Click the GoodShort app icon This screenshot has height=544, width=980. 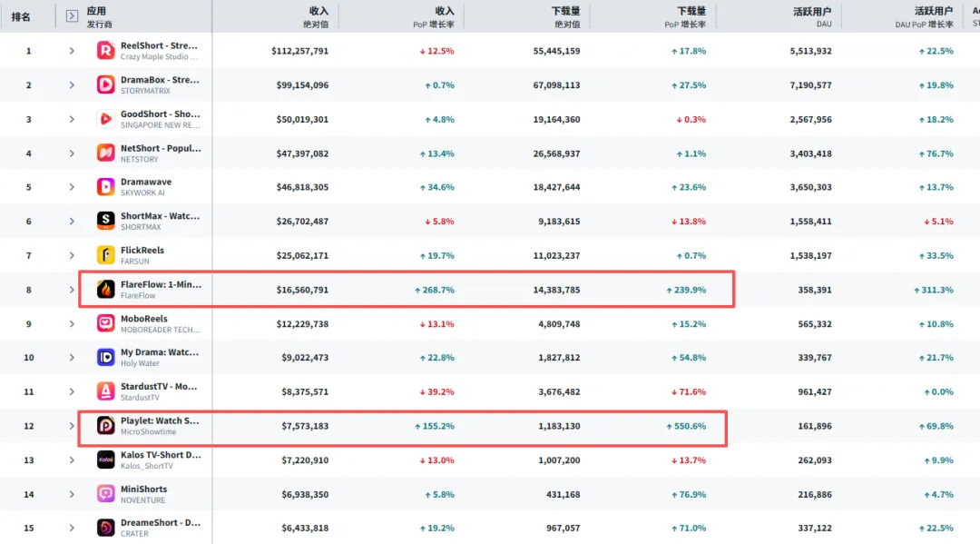tap(105, 119)
